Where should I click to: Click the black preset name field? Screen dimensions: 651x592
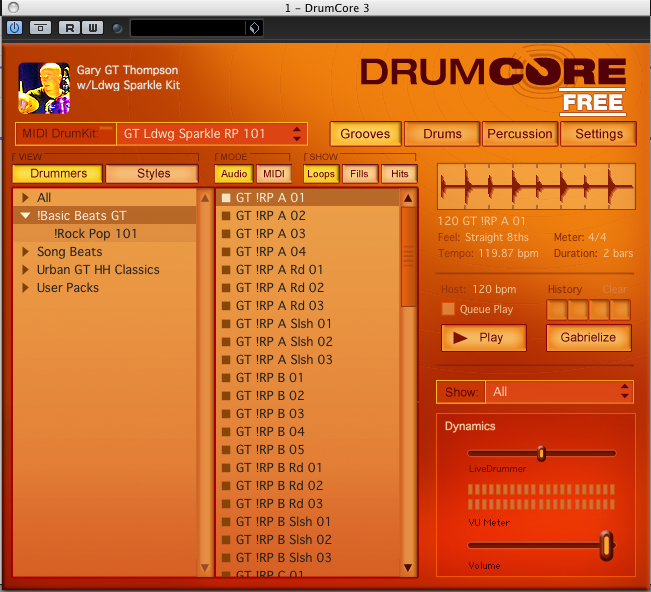188,28
